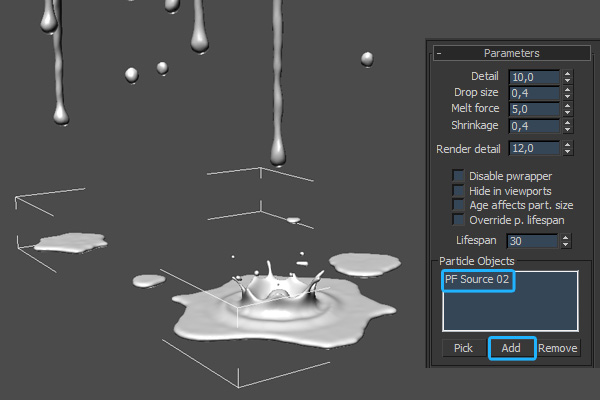
Task: Click Remove to delete particle object
Action: (558, 348)
